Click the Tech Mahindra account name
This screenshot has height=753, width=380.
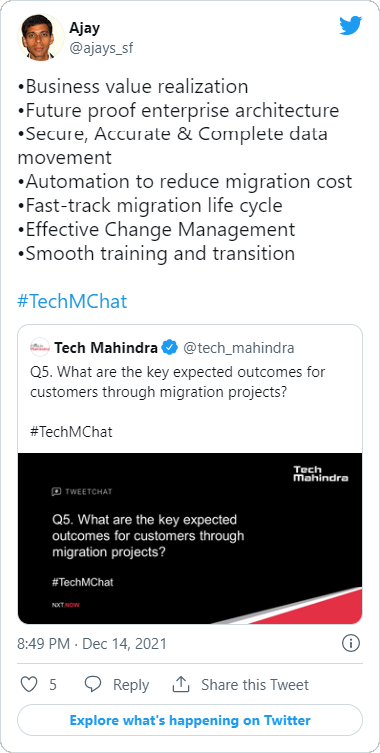pyautogui.click(x=106, y=347)
